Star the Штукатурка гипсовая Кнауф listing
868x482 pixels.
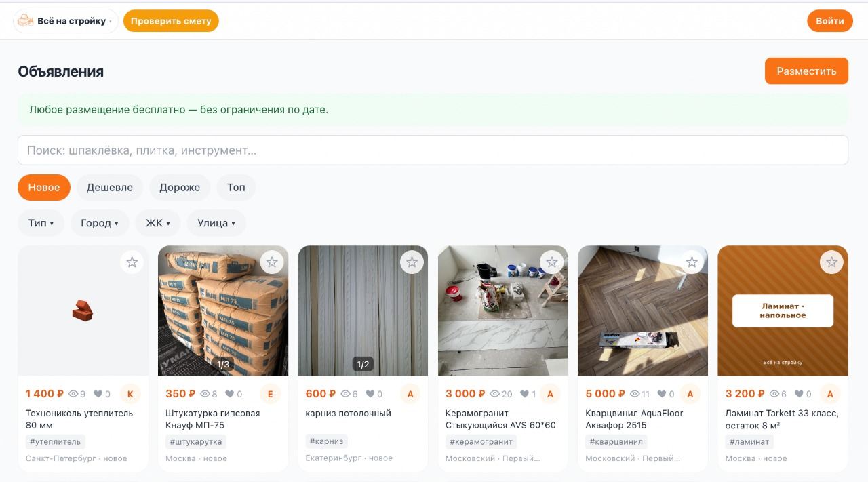pyautogui.click(x=272, y=262)
